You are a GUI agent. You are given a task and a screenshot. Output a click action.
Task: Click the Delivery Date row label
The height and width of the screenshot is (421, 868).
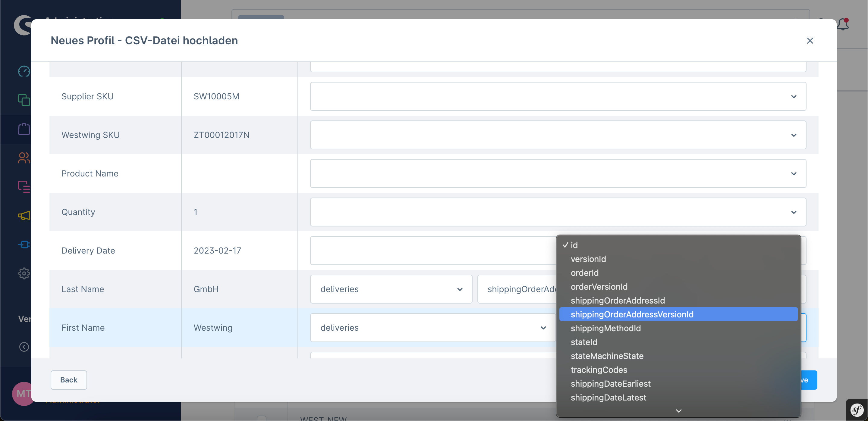click(88, 251)
